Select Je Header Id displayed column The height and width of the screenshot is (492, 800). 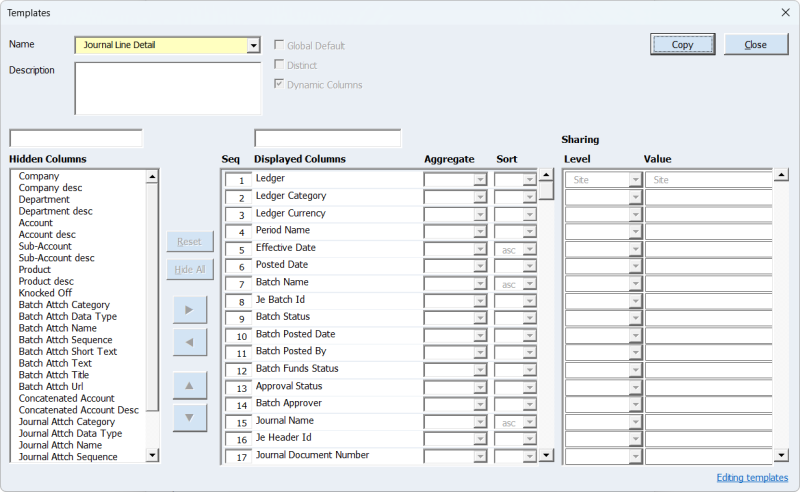(x=283, y=437)
